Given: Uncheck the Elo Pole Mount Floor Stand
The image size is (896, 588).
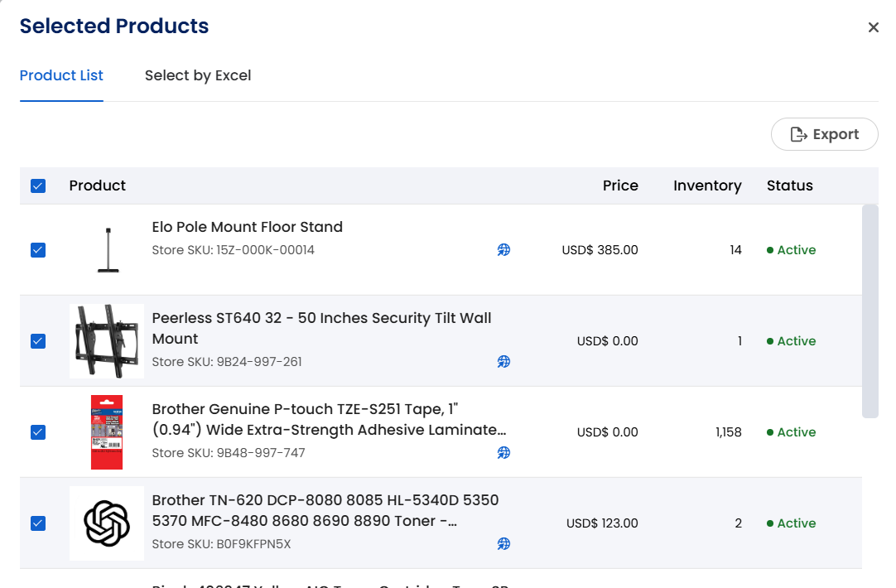Looking at the screenshot, I should click(x=38, y=250).
